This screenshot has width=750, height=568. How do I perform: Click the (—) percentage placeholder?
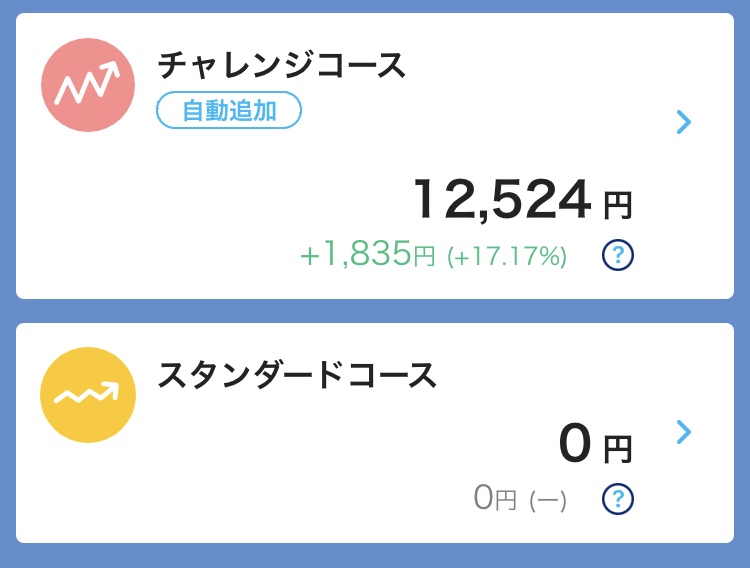[548, 501]
